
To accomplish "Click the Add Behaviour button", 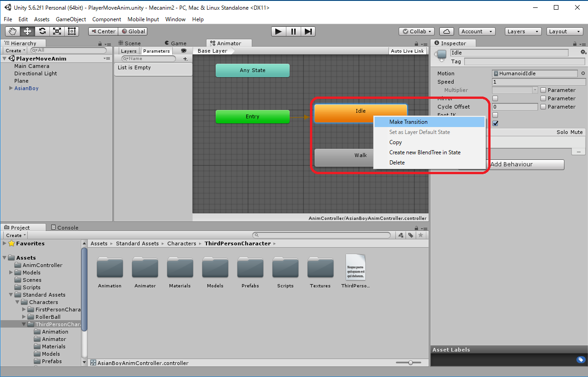I will pyautogui.click(x=511, y=164).
